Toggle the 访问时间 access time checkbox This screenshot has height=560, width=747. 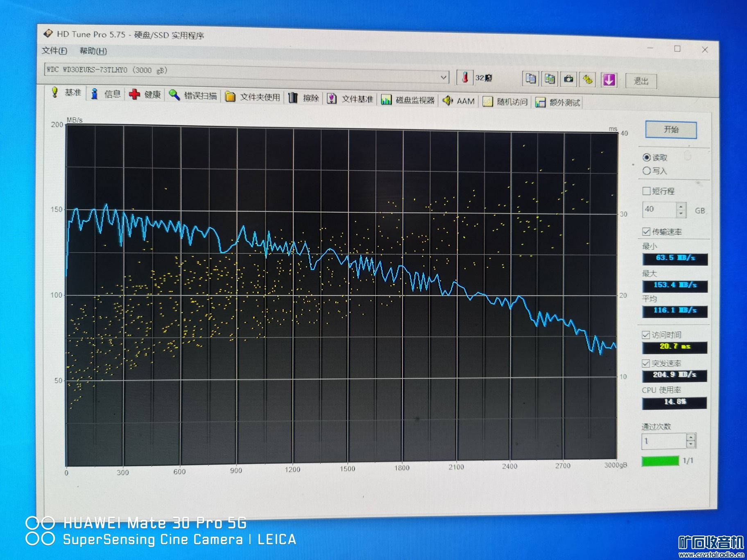[x=646, y=335]
